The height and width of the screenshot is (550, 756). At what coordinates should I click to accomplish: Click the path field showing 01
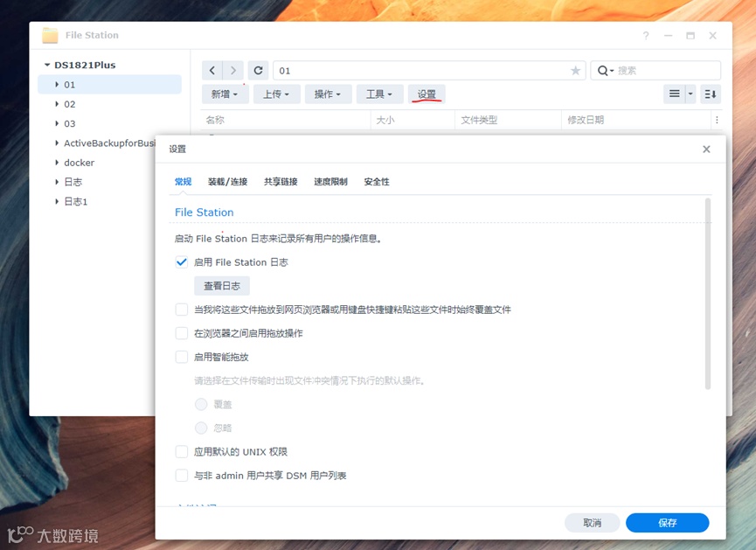[x=429, y=71]
